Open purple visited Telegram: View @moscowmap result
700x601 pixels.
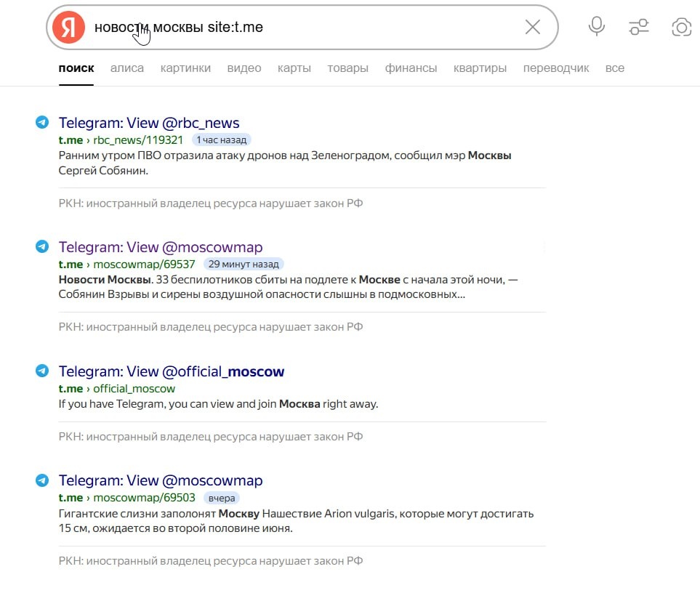pyautogui.click(x=161, y=247)
